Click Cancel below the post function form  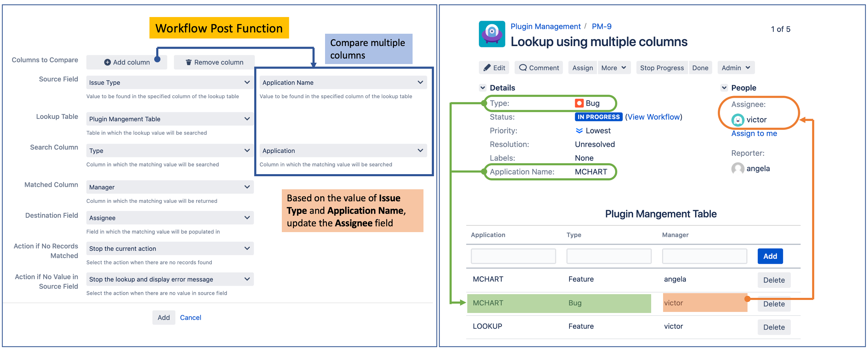tap(190, 317)
